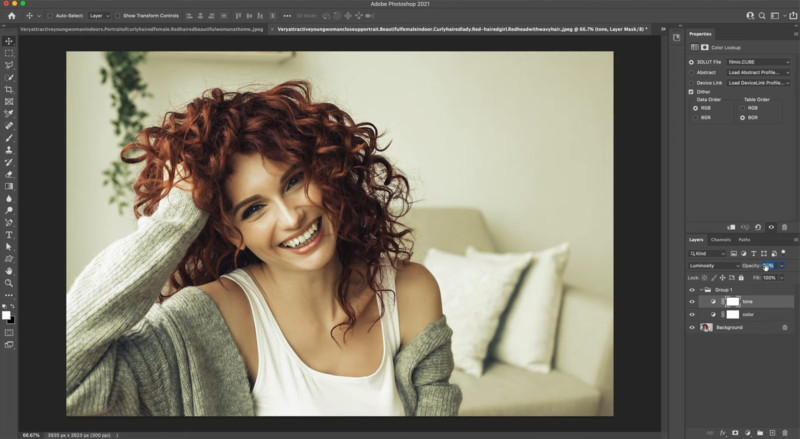
Task: Toggle the Dither checkbox
Action: (x=691, y=92)
